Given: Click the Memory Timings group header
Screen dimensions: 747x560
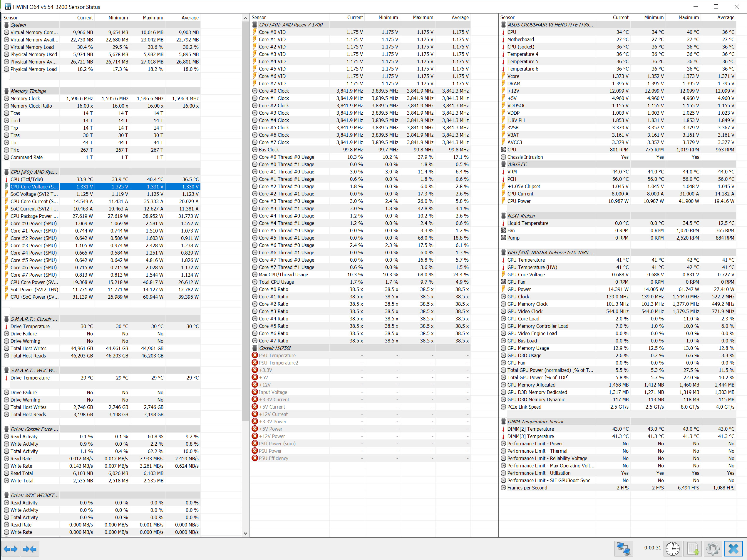Looking at the screenshot, I should 28,91.
